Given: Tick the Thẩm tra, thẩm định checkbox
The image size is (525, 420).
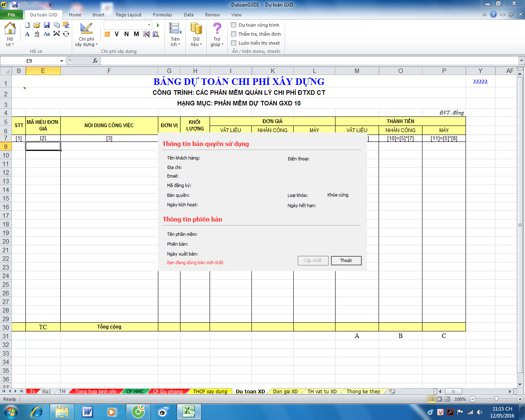Looking at the screenshot, I should pyautogui.click(x=234, y=34).
